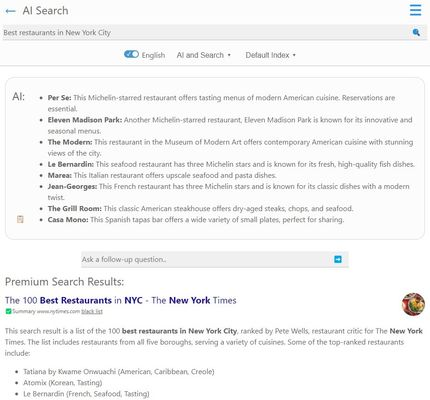Open the AI and Search dropdown

click(x=203, y=55)
